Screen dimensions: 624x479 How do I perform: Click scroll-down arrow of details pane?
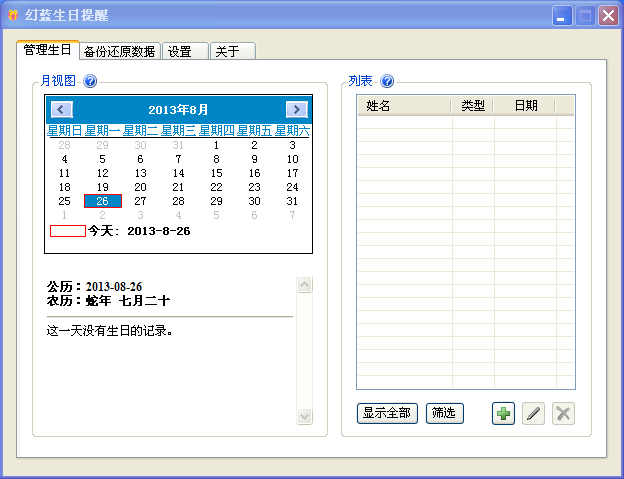point(304,417)
